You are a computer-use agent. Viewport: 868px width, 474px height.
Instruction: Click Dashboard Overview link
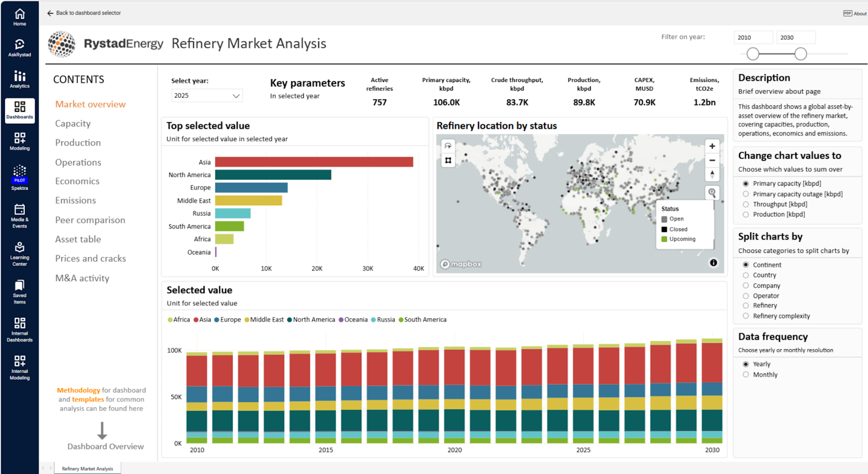(x=106, y=446)
